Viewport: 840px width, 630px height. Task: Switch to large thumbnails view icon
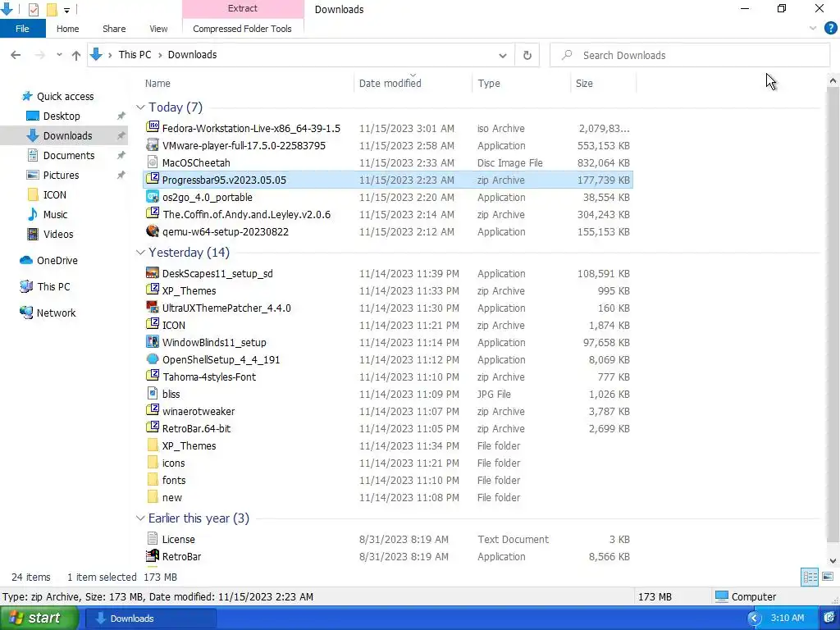(x=828, y=577)
